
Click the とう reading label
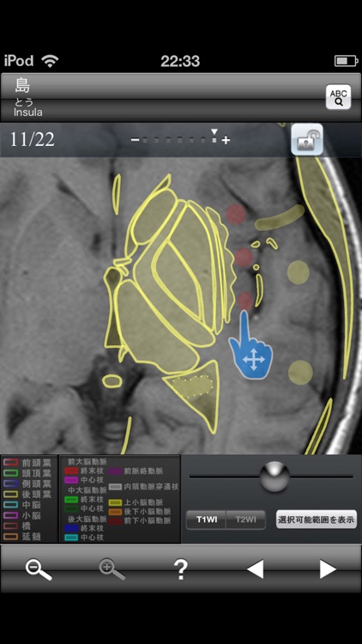pos(23,102)
